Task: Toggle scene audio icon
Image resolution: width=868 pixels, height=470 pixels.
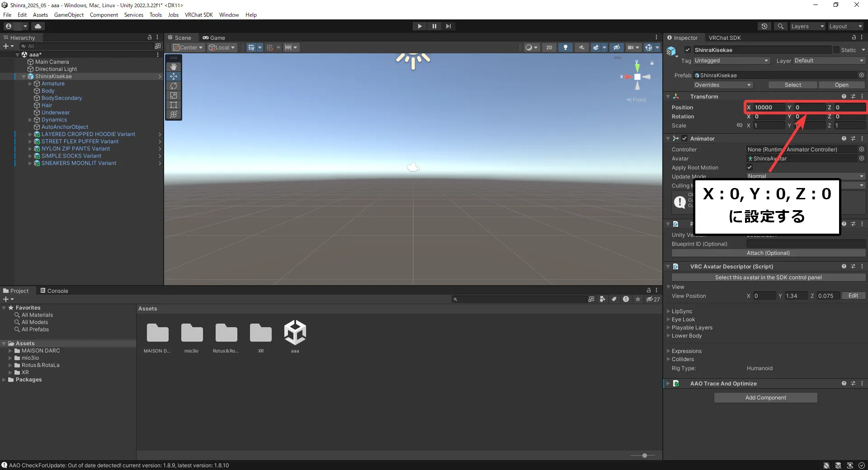Action: [581, 47]
